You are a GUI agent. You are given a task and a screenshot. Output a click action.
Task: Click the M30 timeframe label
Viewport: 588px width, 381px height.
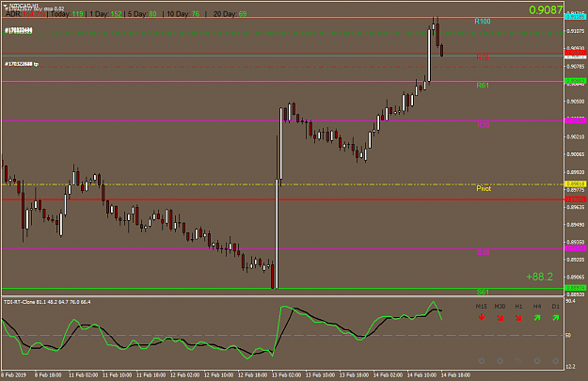[x=500, y=307]
